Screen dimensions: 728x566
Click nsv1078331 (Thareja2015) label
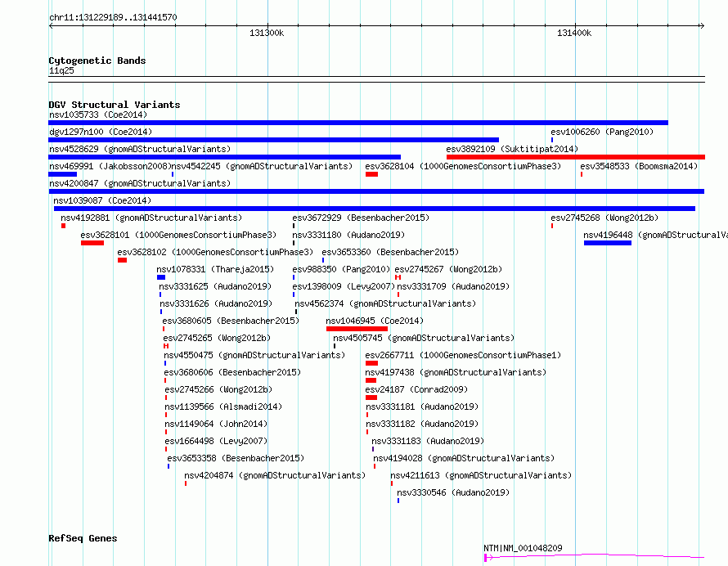click(x=215, y=269)
